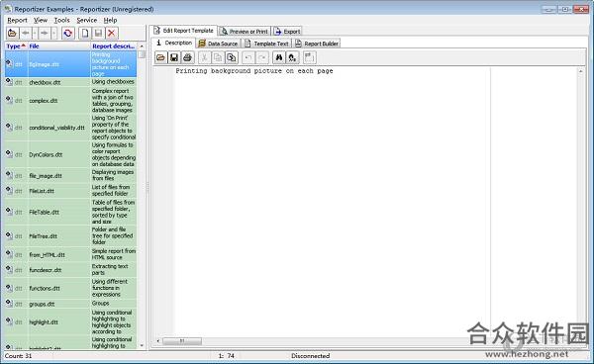Redo edit in editor toolbar
The width and height of the screenshot is (594, 364).
click(x=261, y=57)
